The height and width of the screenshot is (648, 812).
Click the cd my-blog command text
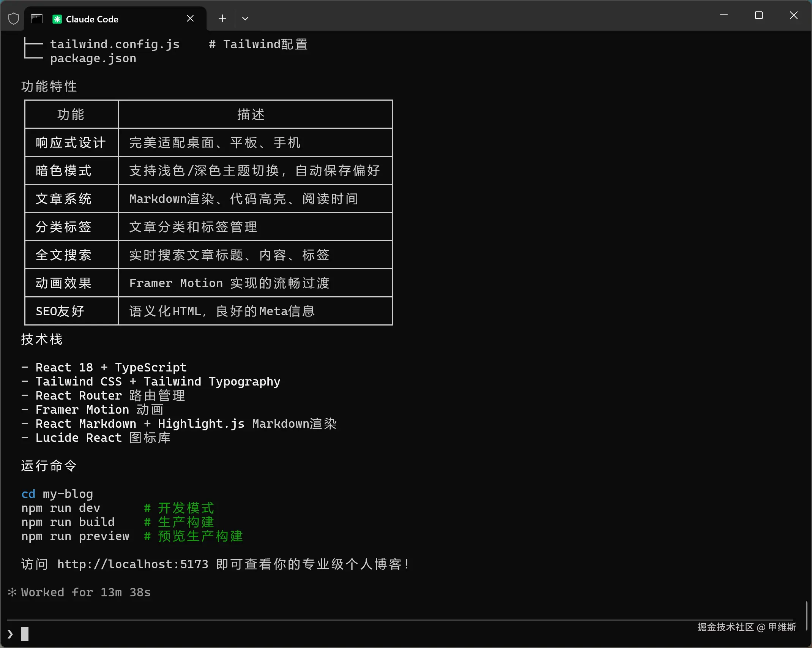tap(57, 494)
